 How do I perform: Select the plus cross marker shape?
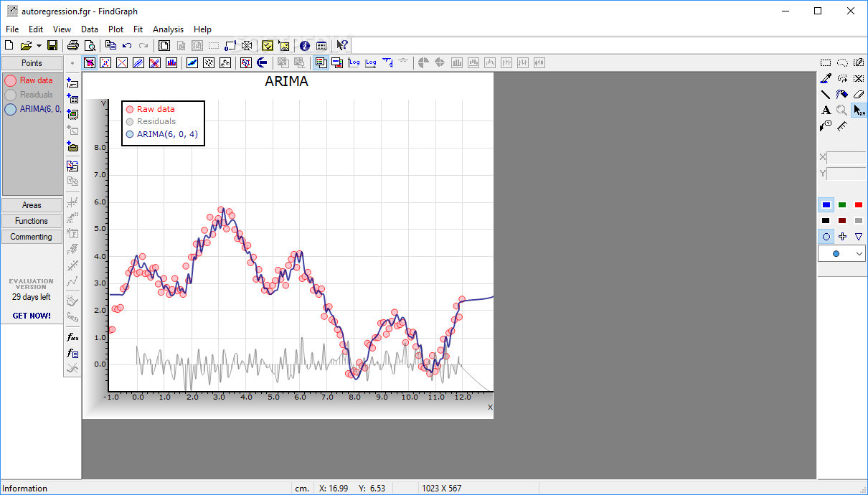tap(842, 236)
